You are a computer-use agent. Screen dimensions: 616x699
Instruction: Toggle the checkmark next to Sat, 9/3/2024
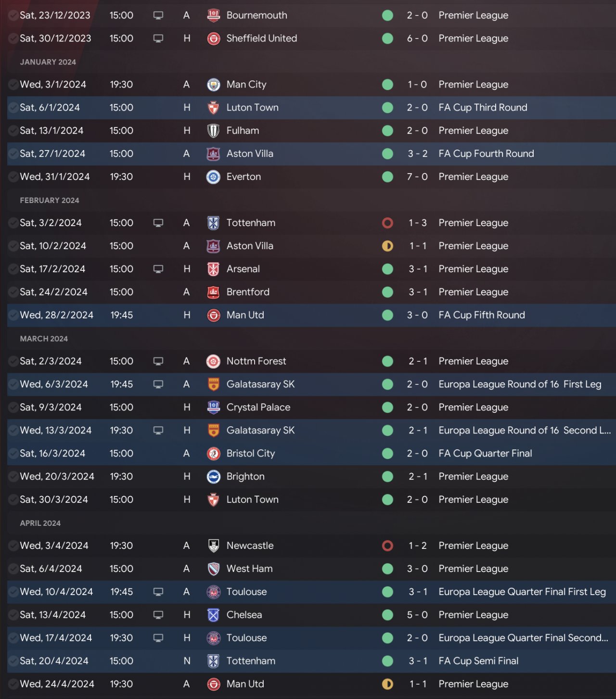coord(13,407)
